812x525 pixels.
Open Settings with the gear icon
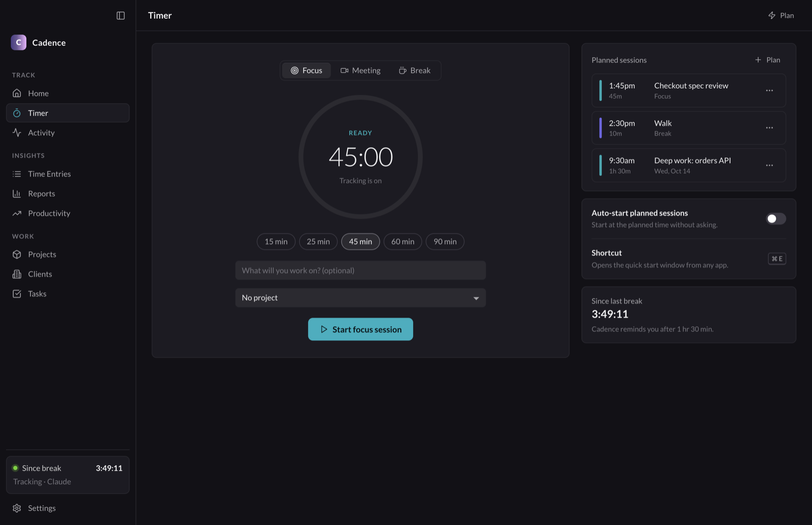67,508
